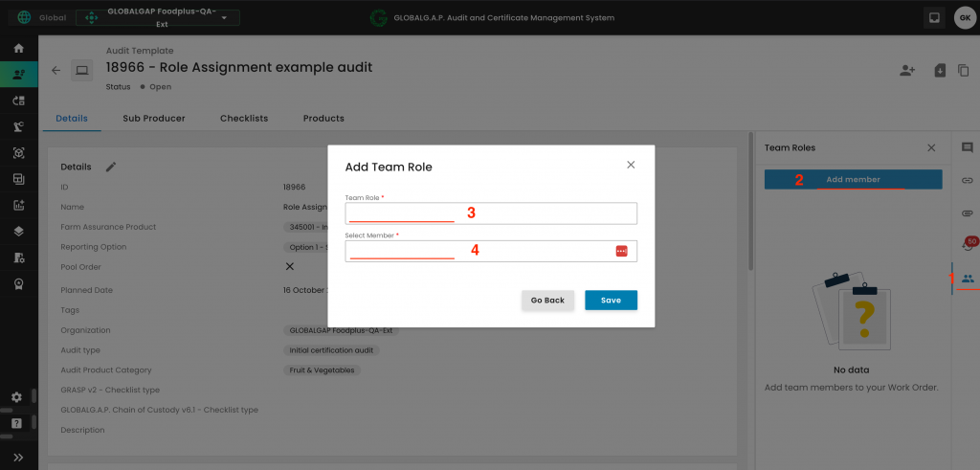Open the Team Role dropdown field

[x=491, y=213]
